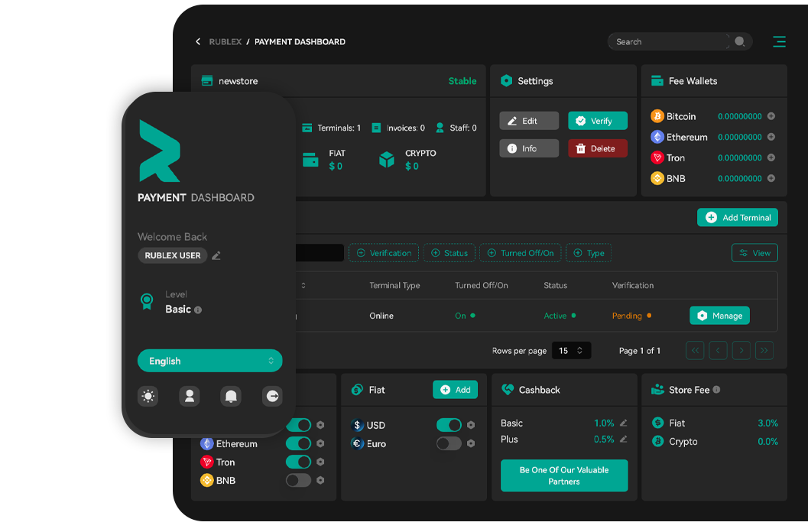This screenshot has width=808, height=532.
Task: Click the Terminal Type column header
Action: click(394, 286)
